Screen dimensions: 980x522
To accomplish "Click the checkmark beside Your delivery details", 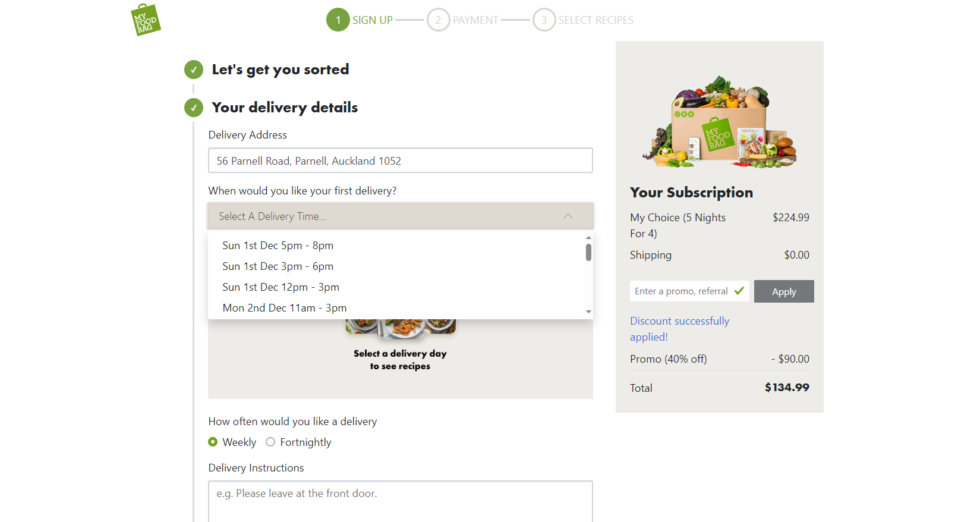I will click(x=194, y=108).
